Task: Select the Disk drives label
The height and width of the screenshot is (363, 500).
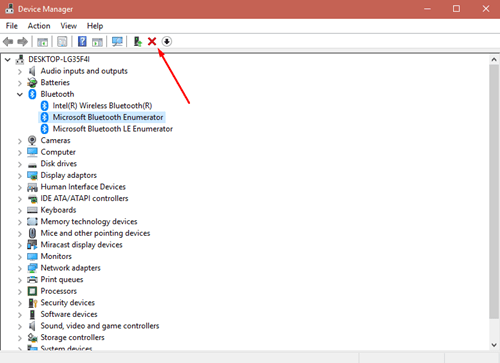Action: [59, 164]
